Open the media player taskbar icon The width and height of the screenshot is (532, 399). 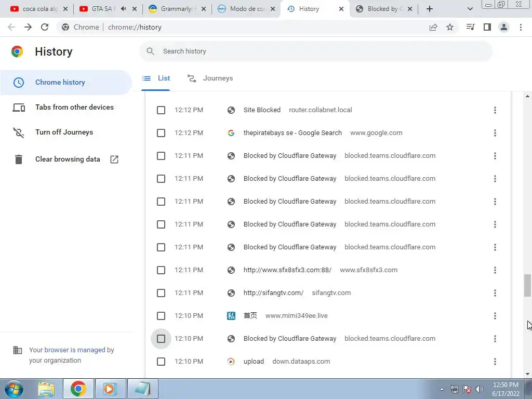click(x=110, y=389)
